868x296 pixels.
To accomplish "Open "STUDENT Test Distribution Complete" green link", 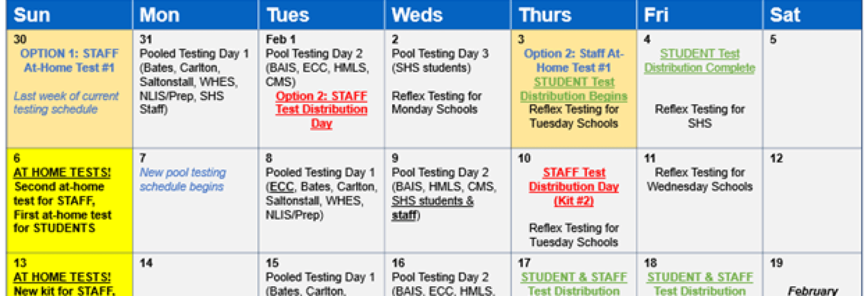I will [699, 61].
